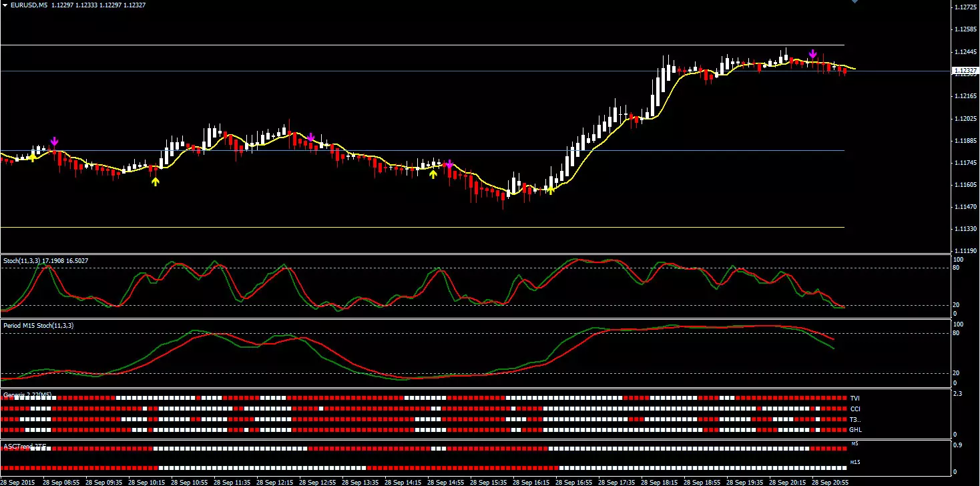Select the yellow buy arrow near 08:30
This screenshot has width=980, height=486.
[32, 158]
